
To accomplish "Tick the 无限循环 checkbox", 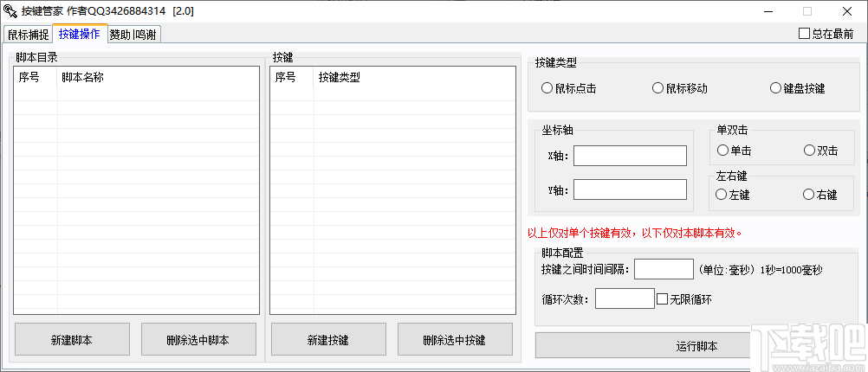I will pos(683,299).
